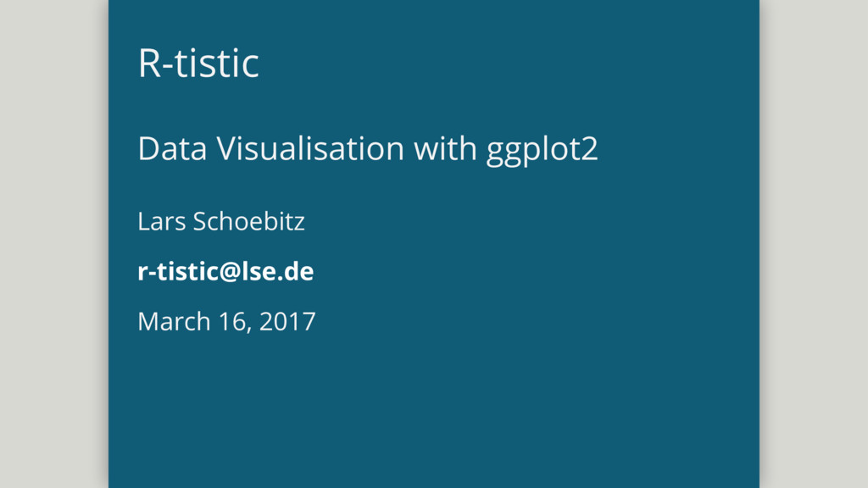Click empty blue slide area below date
Screen dimensions: 868x488
[433, 415]
